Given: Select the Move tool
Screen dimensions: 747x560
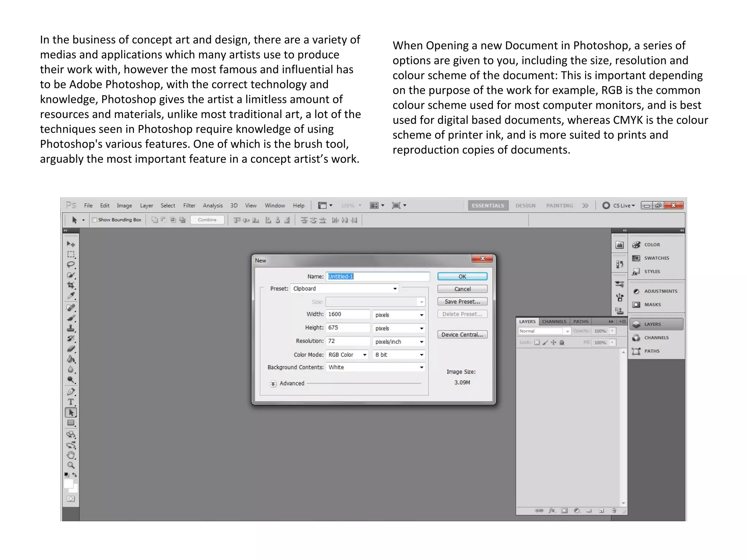Looking at the screenshot, I should pyautogui.click(x=71, y=244).
